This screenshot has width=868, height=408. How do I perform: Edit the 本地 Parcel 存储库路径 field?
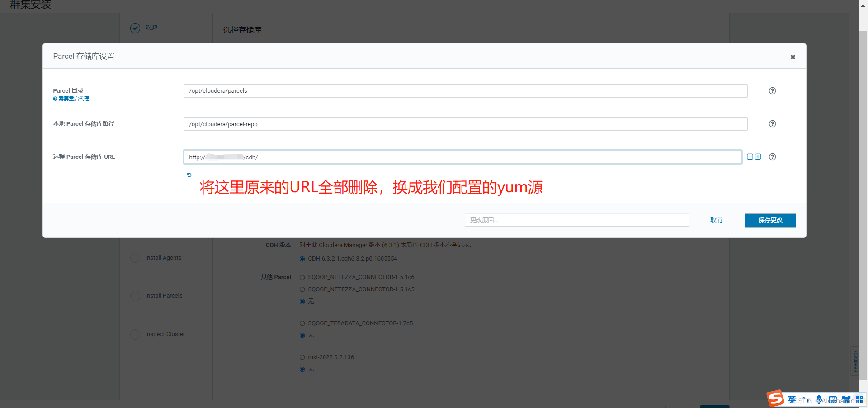[465, 124]
